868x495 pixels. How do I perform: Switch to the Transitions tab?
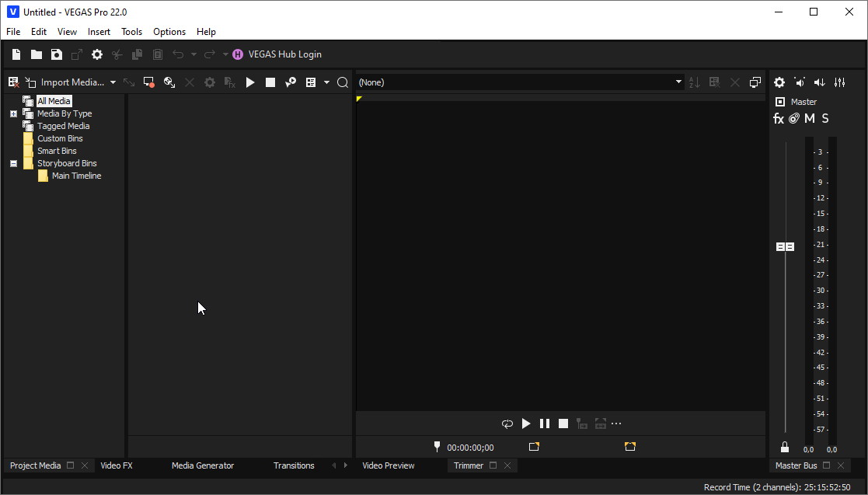(294, 465)
